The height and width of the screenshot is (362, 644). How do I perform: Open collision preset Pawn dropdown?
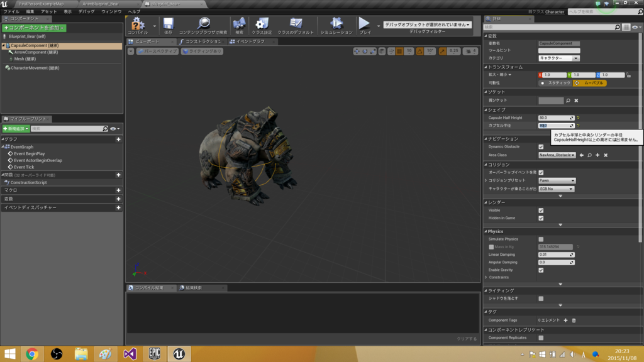pos(557,180)
